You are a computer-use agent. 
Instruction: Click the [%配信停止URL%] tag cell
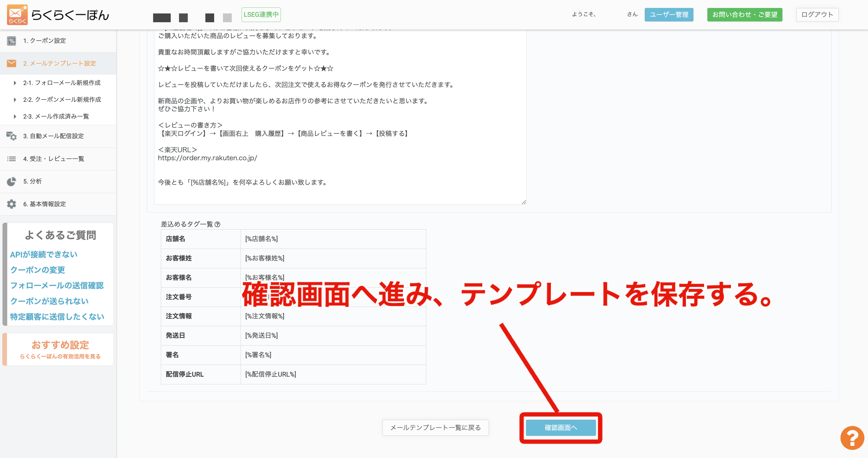point(333,375)
